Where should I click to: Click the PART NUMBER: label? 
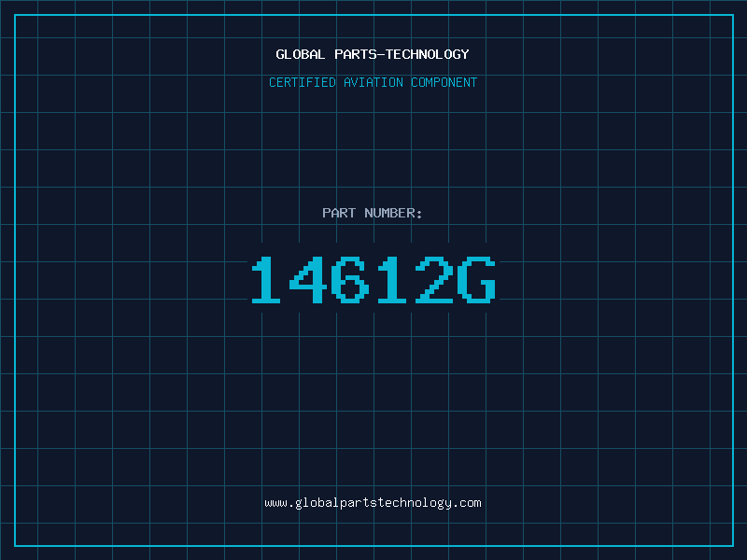click(373, 213)
